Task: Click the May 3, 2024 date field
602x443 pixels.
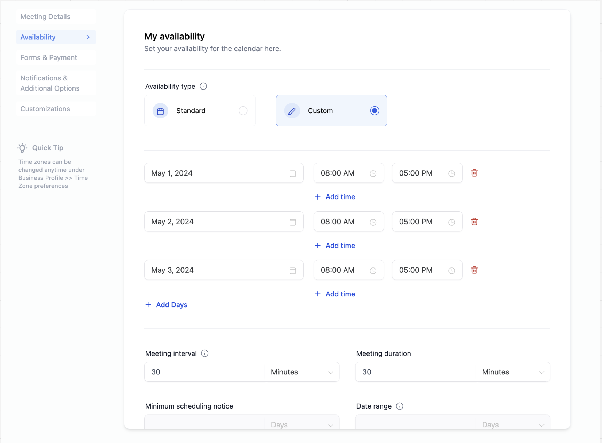Action: pos(224,270)
